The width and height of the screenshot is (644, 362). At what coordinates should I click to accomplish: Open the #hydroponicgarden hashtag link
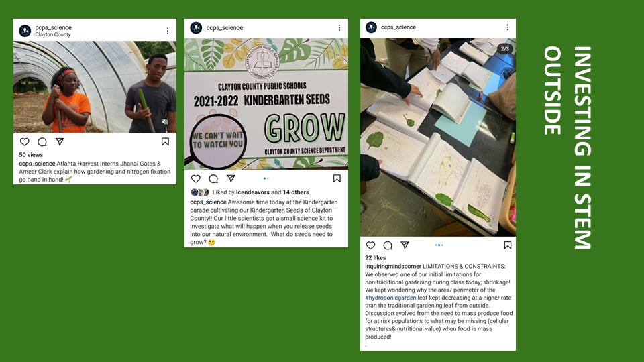390,298
